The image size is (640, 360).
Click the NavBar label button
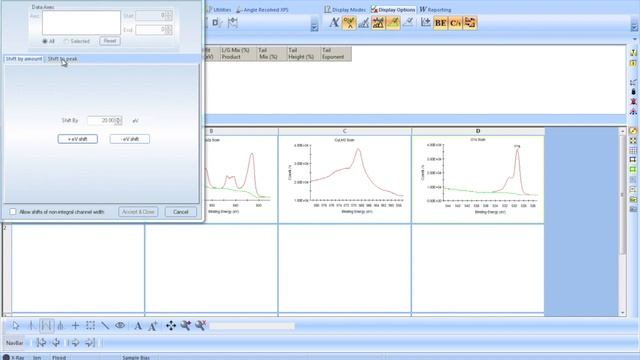[15, 343]
